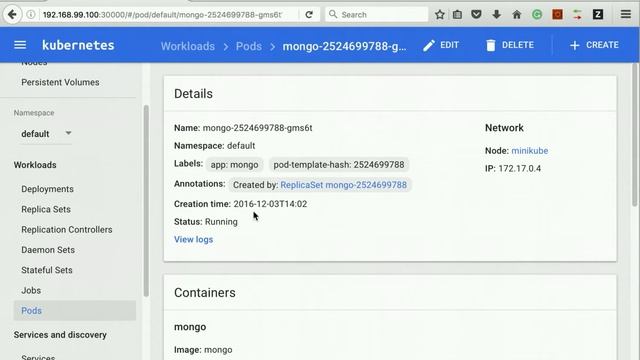The width and height of the screenshot is (640, 360).
Task: Click the pencil Edit icon
Action: (429, 45)
